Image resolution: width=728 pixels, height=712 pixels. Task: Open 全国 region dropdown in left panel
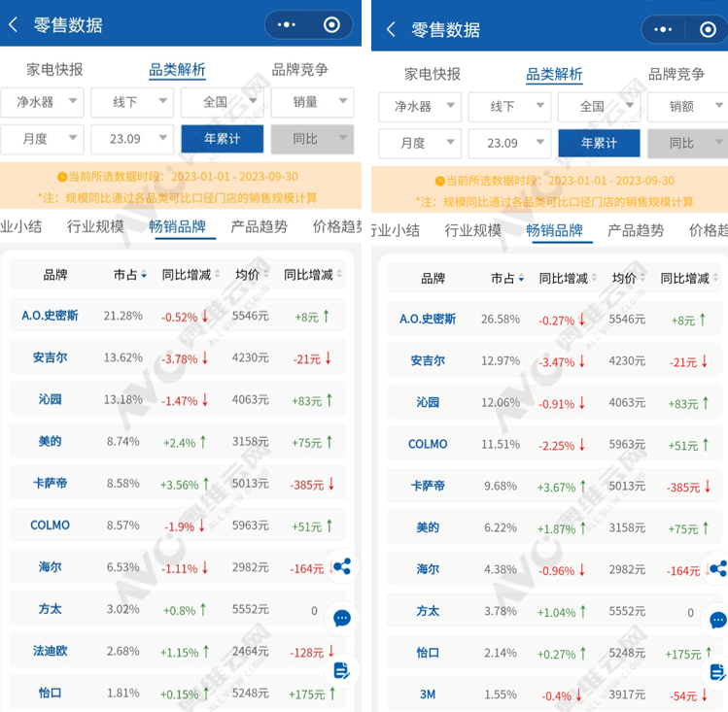[223, 102]
